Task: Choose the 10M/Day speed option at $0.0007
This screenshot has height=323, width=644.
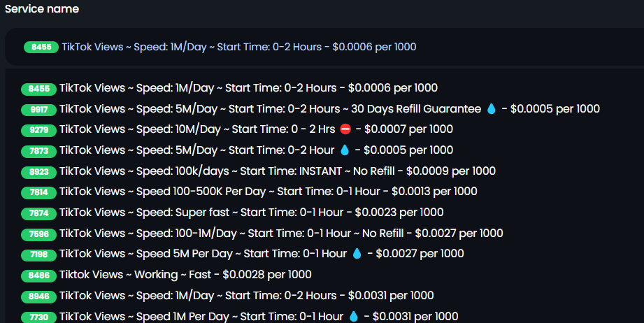Action: click(237, 129)
